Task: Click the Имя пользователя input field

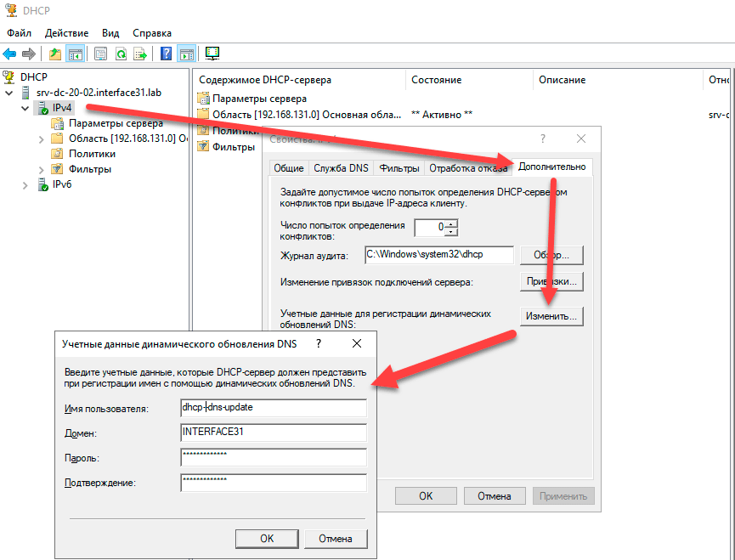Action: [274, 408]
